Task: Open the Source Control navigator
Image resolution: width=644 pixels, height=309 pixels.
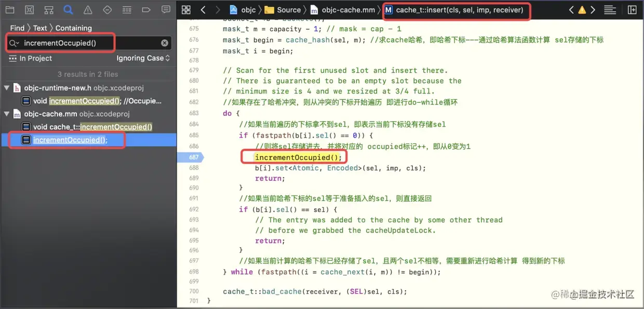Action: [x=29, y=9]
